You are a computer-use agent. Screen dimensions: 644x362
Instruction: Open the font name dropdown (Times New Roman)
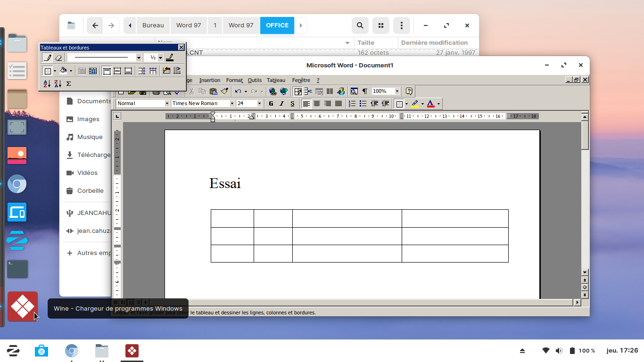(x=232, y=104)
